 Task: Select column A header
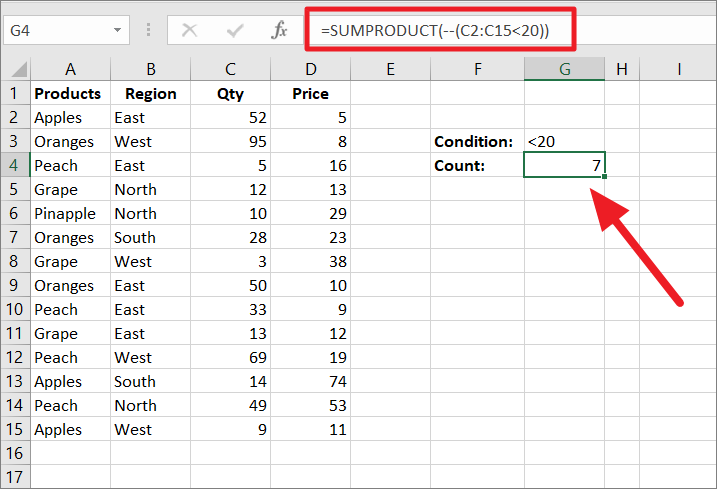(70, 70)
